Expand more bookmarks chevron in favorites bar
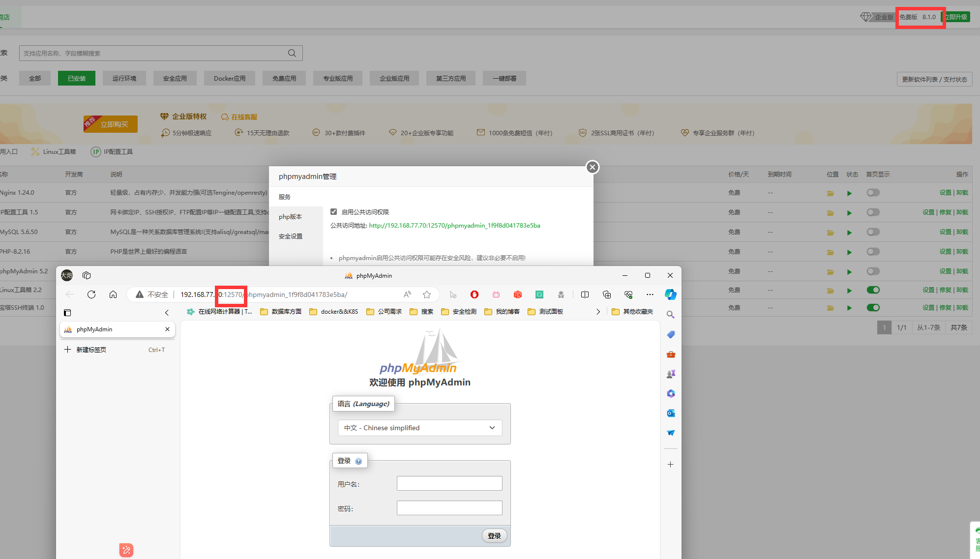 [x=598, y=312]
